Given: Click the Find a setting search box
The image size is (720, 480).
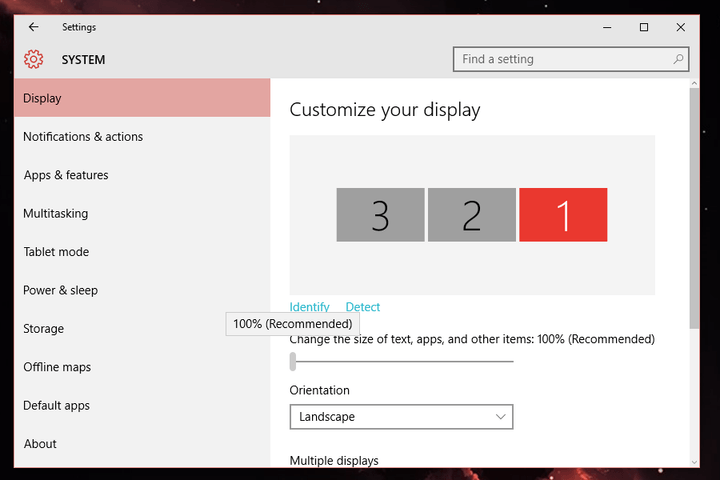Looking at the screenshot, I should (x=571, y=59).
